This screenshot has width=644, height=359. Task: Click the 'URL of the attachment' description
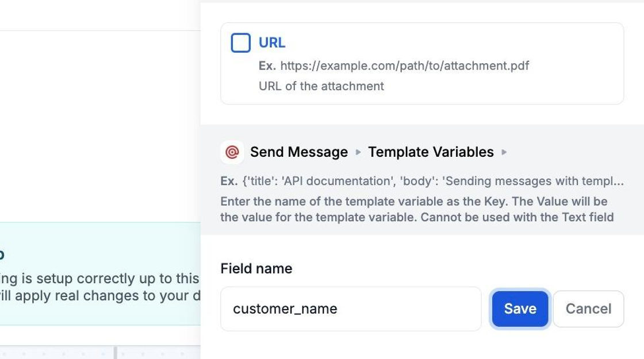coord(321,86)
